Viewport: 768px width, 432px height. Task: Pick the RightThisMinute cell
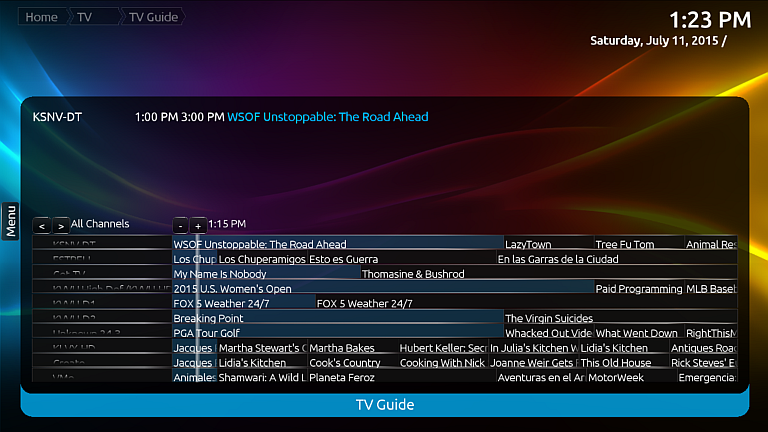pos(711,333)
